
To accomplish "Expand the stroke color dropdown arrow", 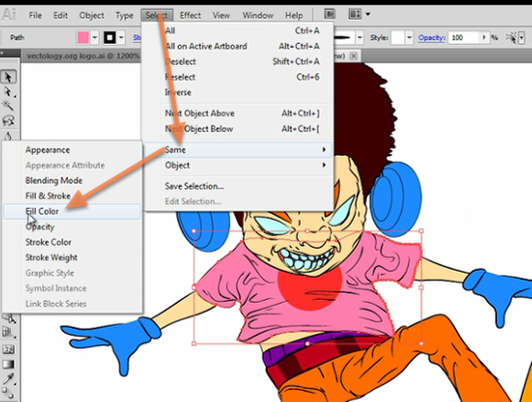I will [121, 38].
